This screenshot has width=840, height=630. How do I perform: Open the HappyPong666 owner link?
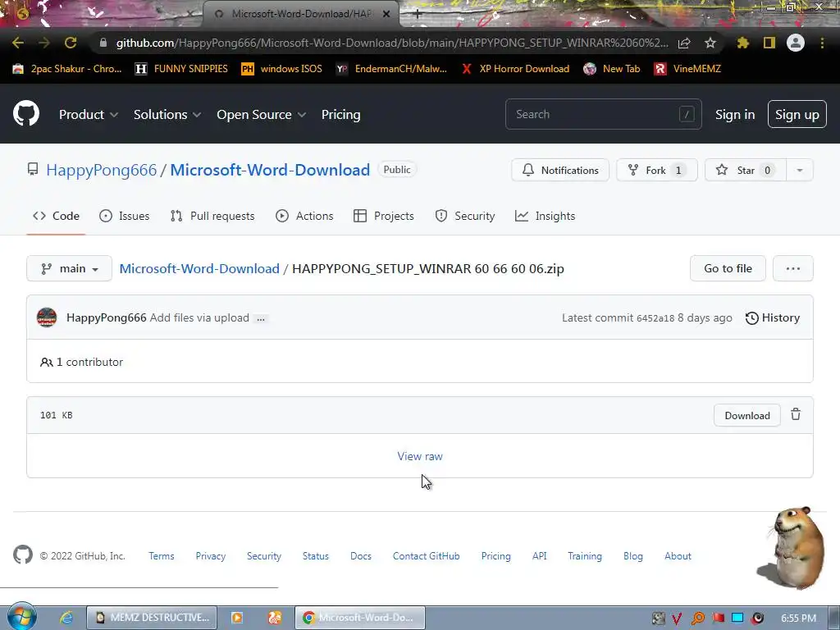[101, 171]
